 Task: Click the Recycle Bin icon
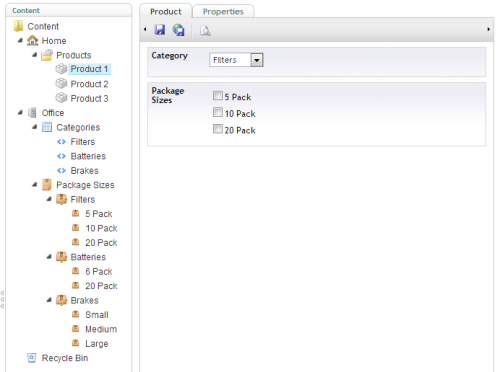(x=32, y=358)
